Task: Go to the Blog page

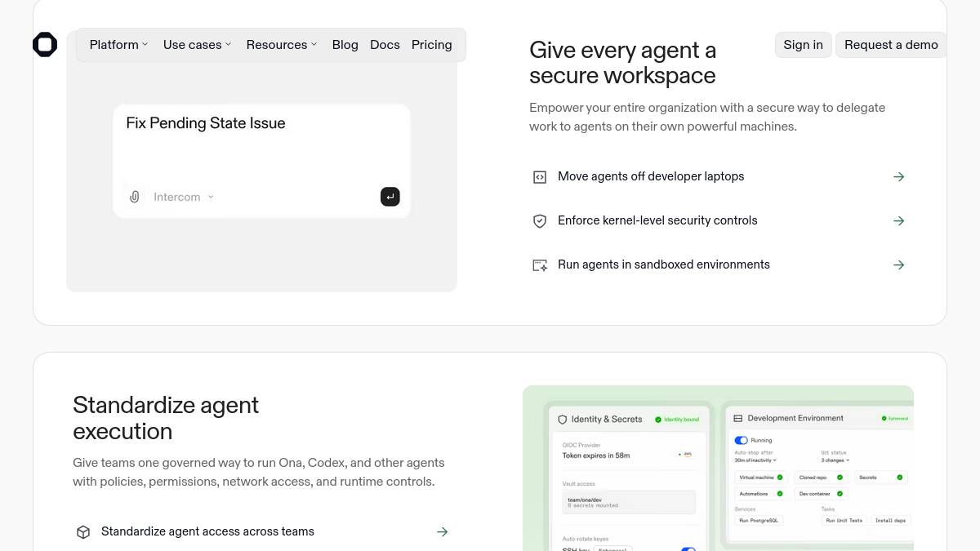Action: click(x=345, y=45)
